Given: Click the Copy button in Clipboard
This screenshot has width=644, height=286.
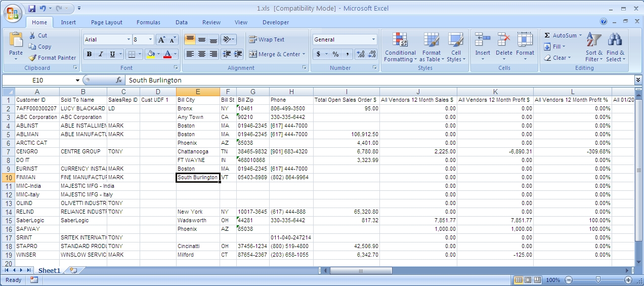Looking at the screenshot, I should coord(40,47).
